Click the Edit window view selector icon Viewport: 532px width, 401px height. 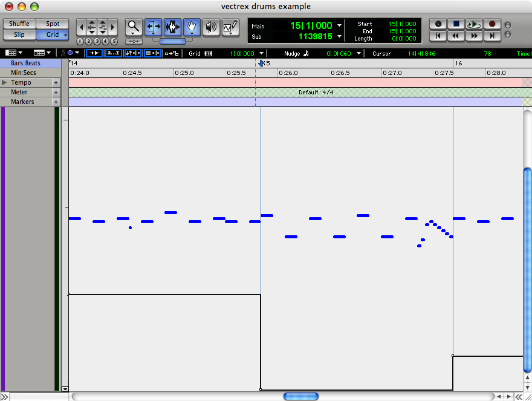point(11,53)
